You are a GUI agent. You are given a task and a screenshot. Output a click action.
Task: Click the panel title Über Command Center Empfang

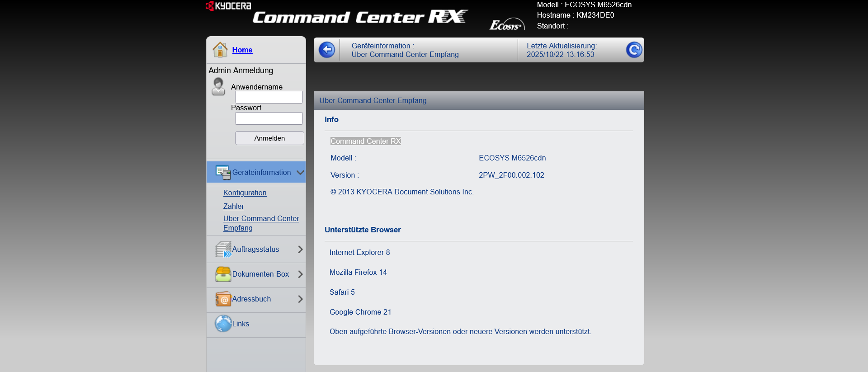pos(373,100)
